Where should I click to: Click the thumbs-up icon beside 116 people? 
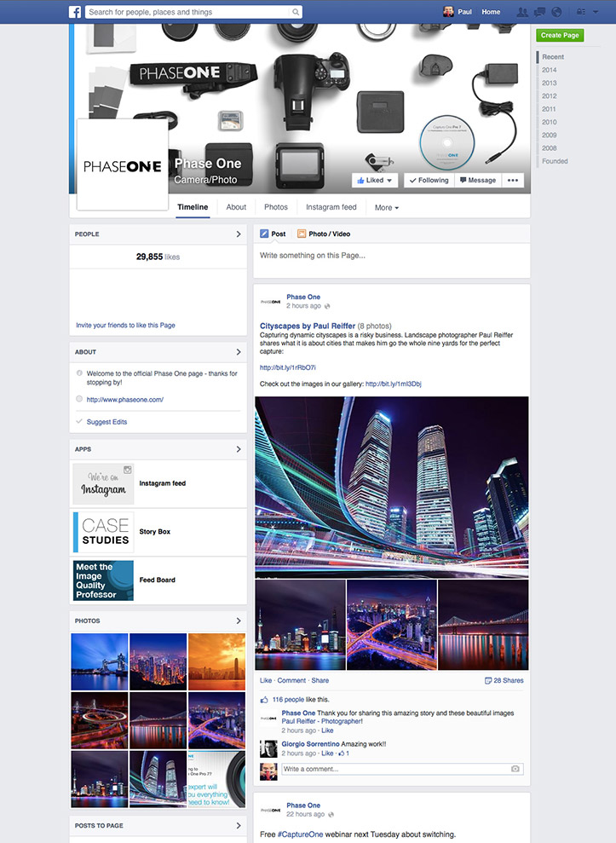264,700
